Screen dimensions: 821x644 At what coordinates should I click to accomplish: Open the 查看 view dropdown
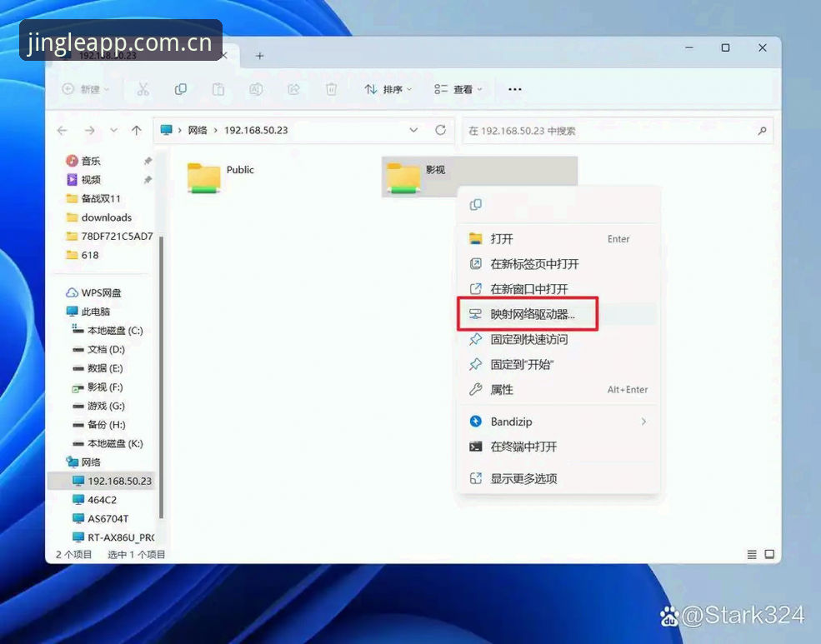coord(458,89)
